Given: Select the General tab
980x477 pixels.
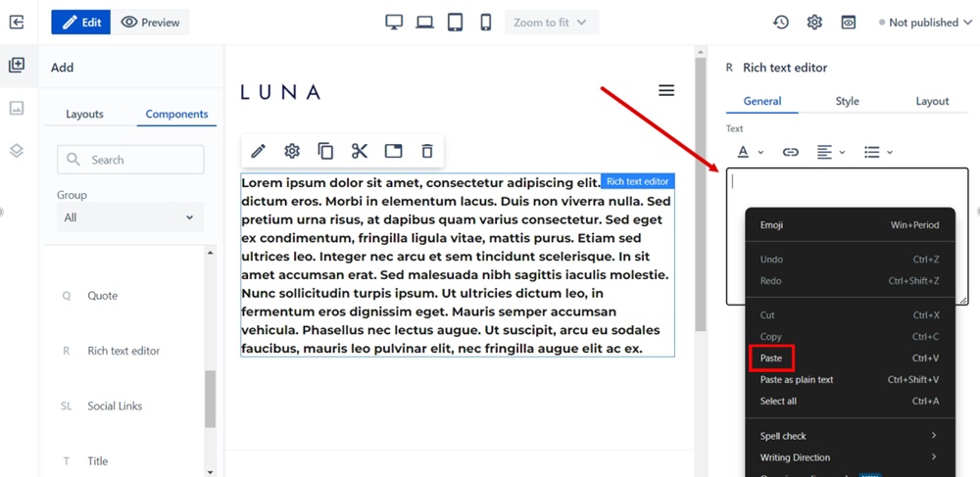Looking at the screenshot, I should click(x=762, y=101).
